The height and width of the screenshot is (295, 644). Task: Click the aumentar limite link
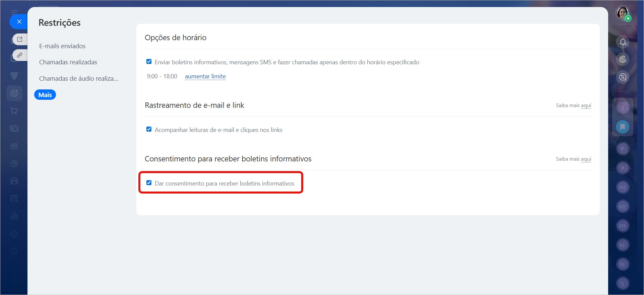click(205, 76)
